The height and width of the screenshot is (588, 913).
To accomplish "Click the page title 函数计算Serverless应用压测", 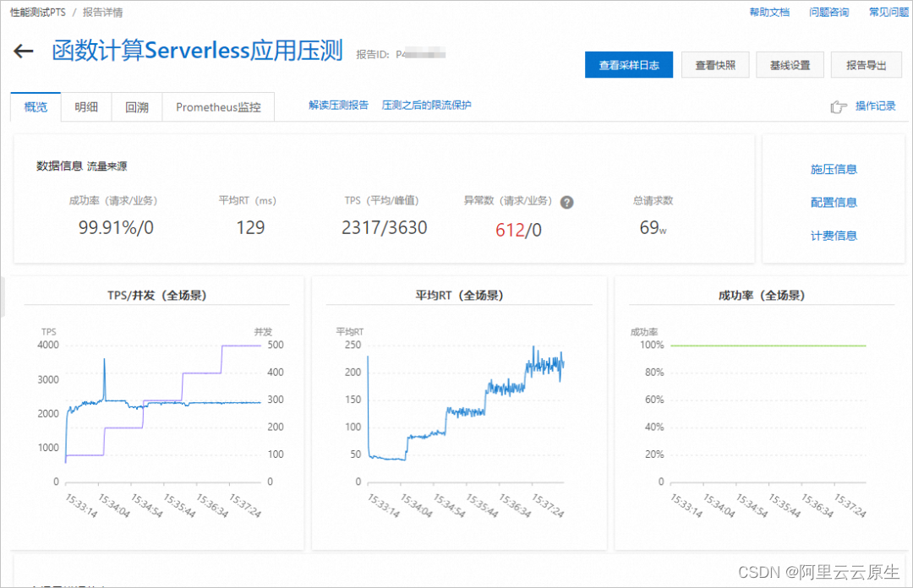I will pyautogui.click(x=197, y=51).
